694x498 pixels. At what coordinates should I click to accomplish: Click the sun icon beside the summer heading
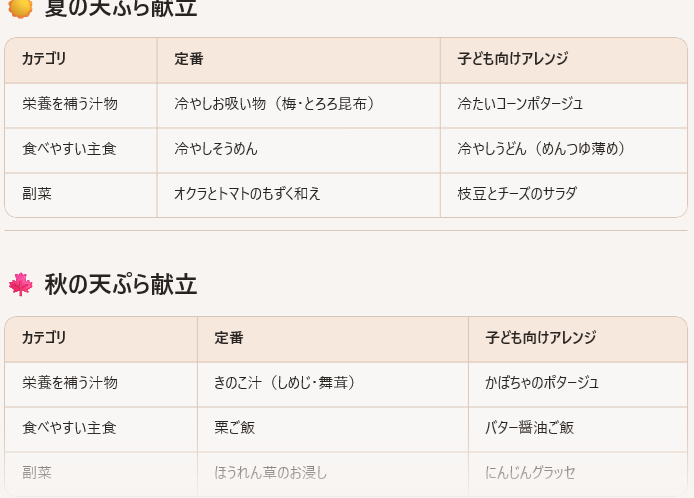[x=20, y=8]
